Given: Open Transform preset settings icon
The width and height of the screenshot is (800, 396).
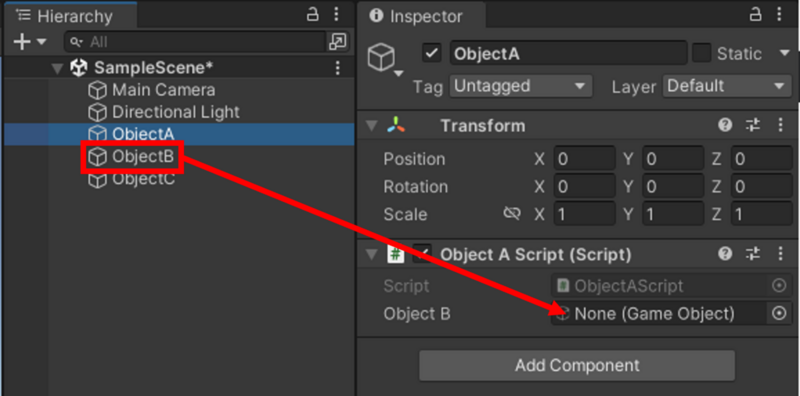Looking at the screenshot, I should (x=753, y=125).
